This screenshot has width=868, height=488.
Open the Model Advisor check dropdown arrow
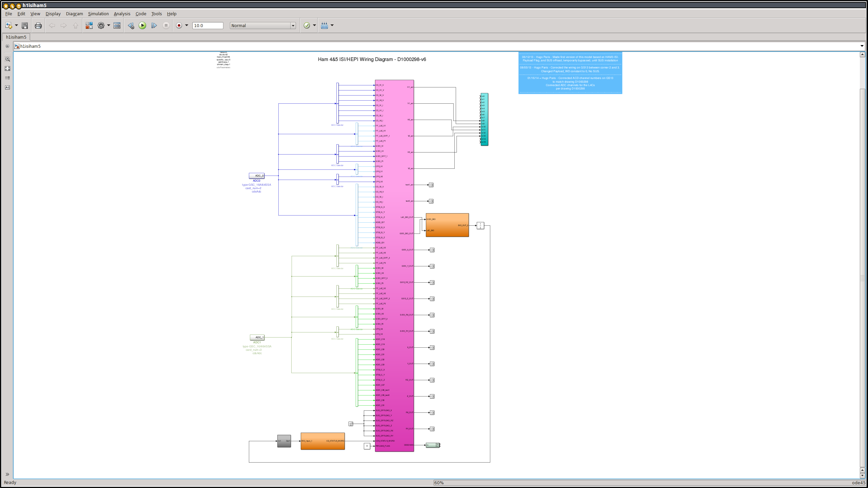tap(314, 25)
